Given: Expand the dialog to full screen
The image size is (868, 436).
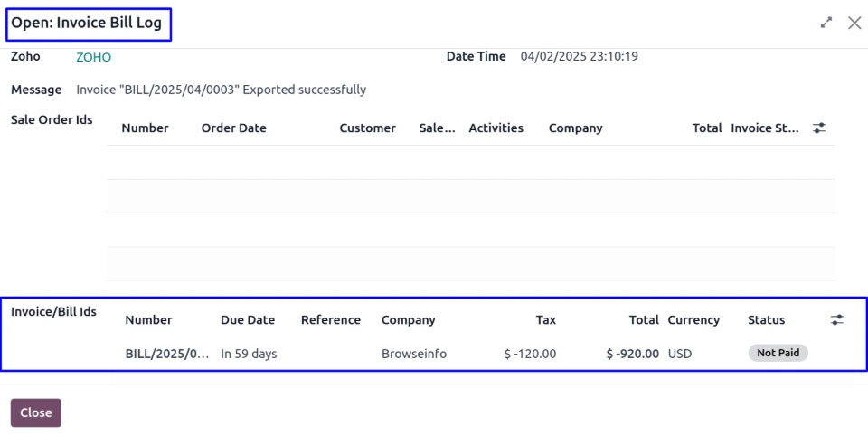Looking at the screenshot, I should (826, 24).
